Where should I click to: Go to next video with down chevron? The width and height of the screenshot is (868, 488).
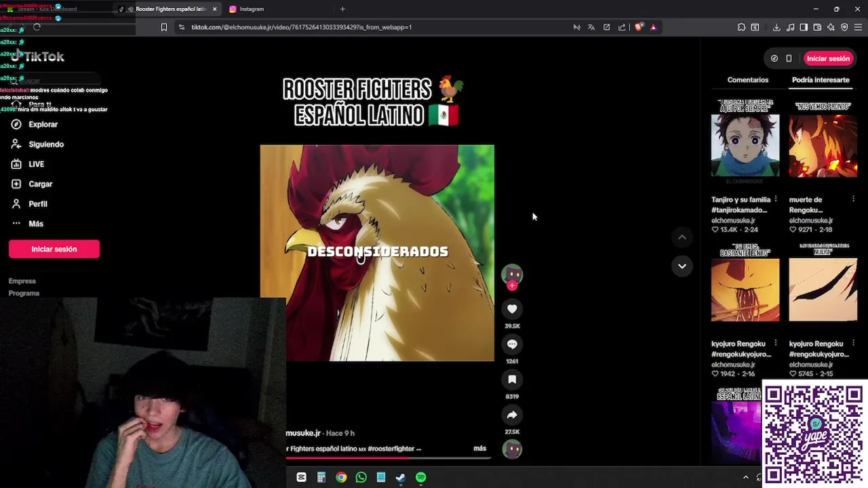point(682,266)
